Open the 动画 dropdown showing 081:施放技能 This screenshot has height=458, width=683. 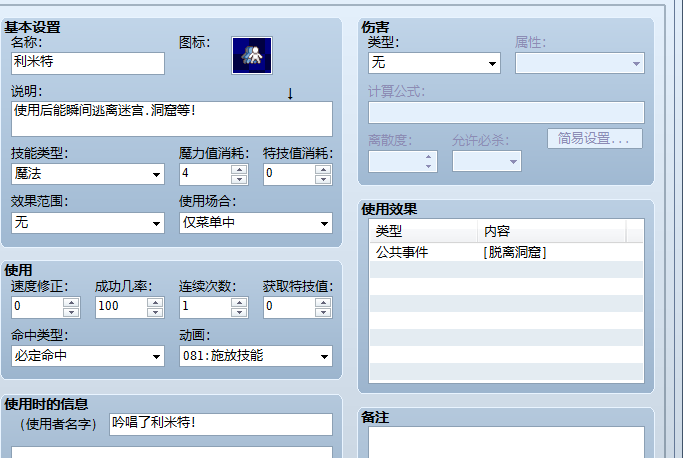(256, 356)
